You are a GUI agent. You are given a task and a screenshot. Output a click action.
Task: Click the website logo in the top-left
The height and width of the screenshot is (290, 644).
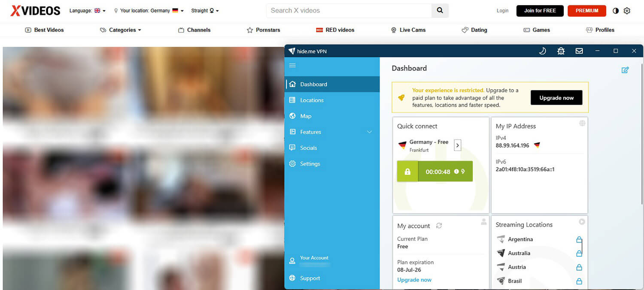tap(35, 11)
